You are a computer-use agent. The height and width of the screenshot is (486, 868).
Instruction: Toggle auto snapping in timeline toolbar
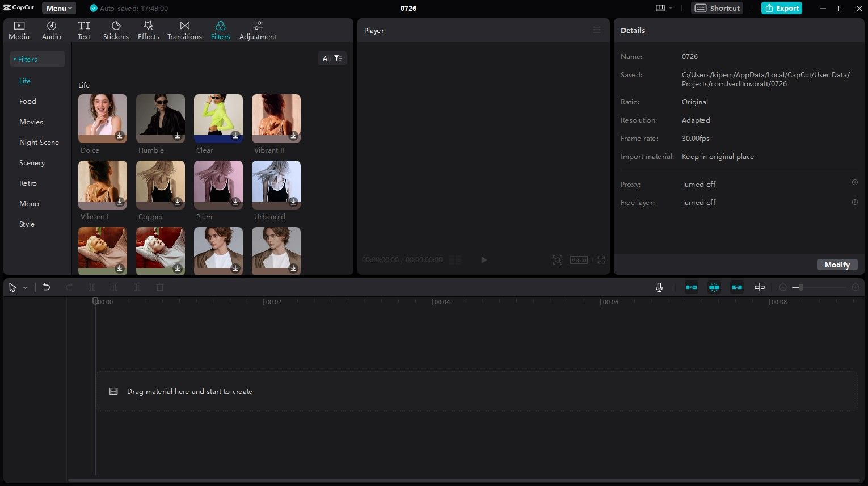714,287
